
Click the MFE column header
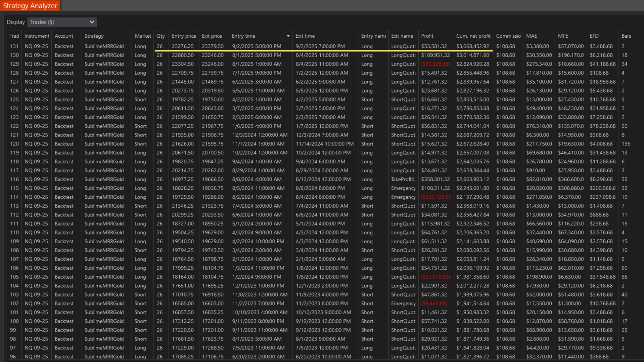coord(563,36)
